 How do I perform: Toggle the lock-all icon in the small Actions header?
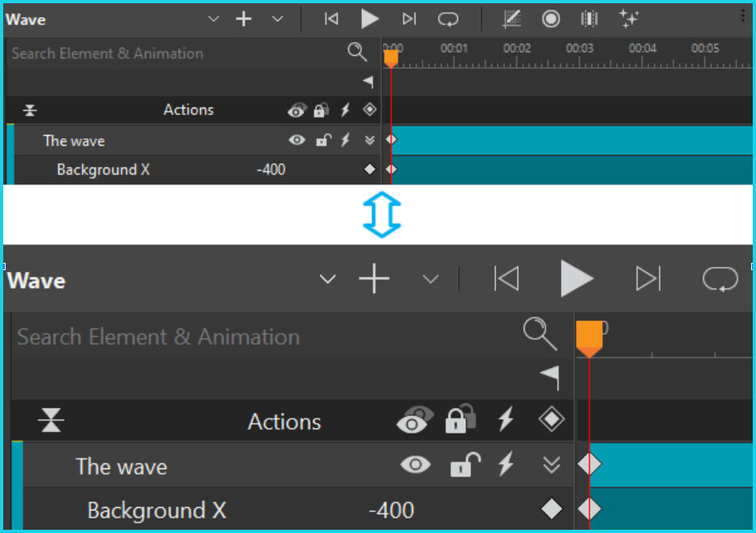click(321, 110)
